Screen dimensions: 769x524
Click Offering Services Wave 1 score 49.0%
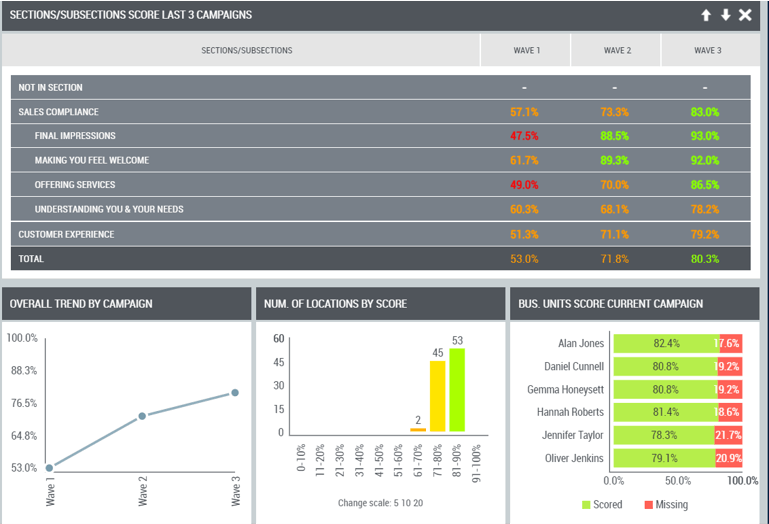coord(524,185)
